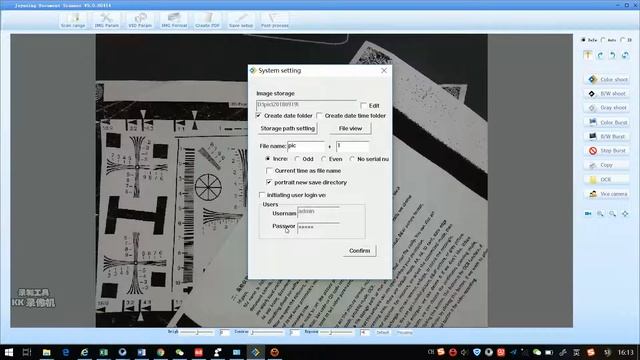Image resolution: width=640 pixels, height=360 pixels.
Task: Select the first capture mode radio in side panel
Action: click(583, 40)
